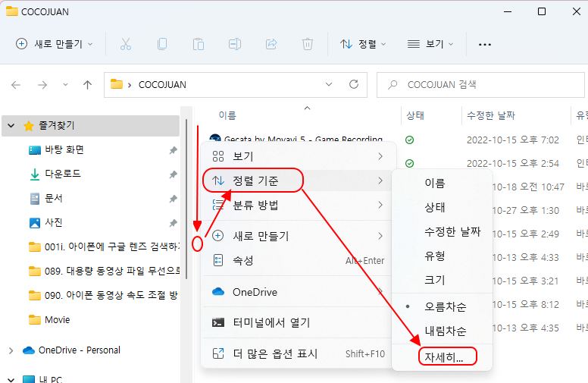Open 정렬 toolbar dropdown
Screen dimensions: 588x383
(363, 44)
